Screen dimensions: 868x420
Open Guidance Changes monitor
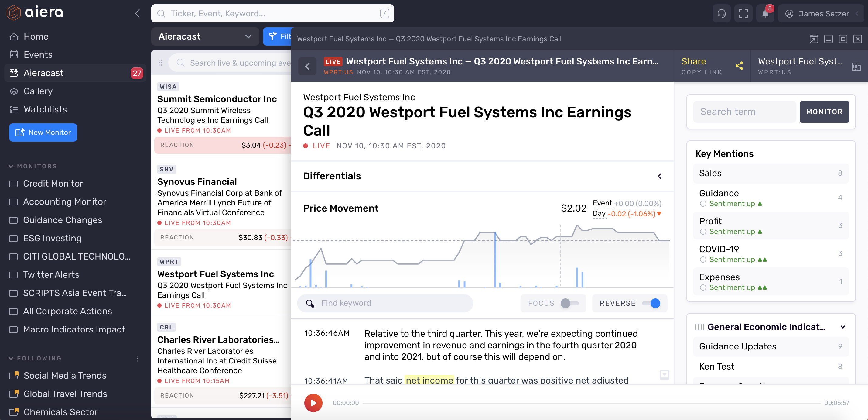click(x=56, y=220)
